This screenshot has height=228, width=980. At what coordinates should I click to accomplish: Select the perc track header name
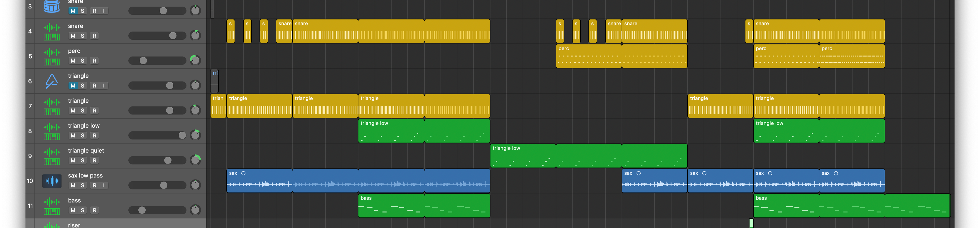coord(74,51)
